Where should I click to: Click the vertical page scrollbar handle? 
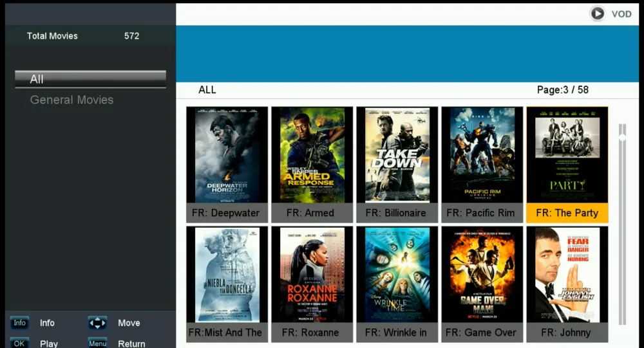coord(623,137)
